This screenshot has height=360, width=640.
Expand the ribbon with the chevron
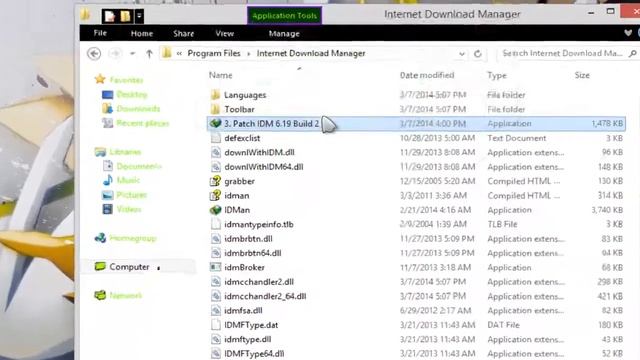tap(628, 33)
